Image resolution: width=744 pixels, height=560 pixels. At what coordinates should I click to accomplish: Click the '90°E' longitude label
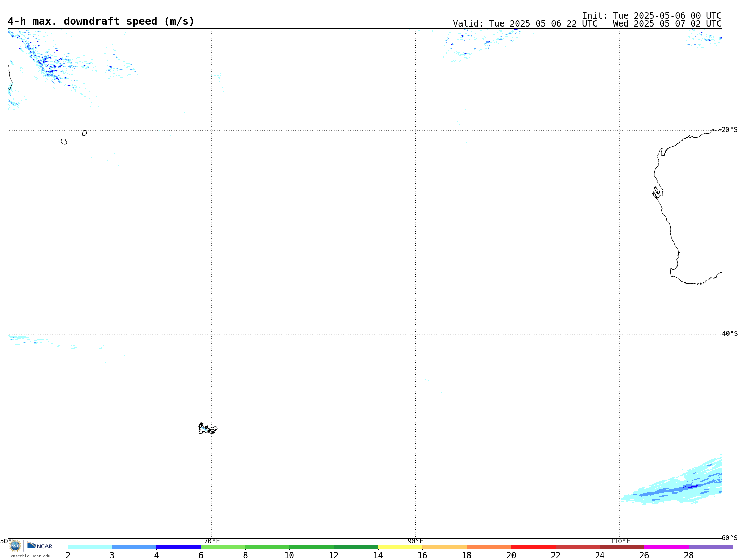415,541
